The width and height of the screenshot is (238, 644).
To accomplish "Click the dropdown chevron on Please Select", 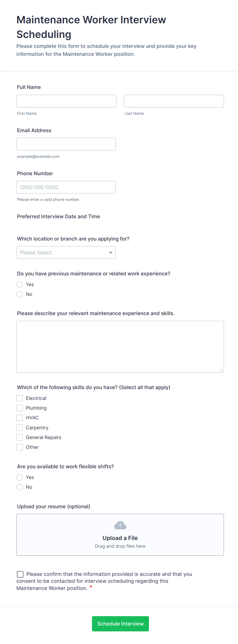I will pyautogui.click(x=110, y=252).
